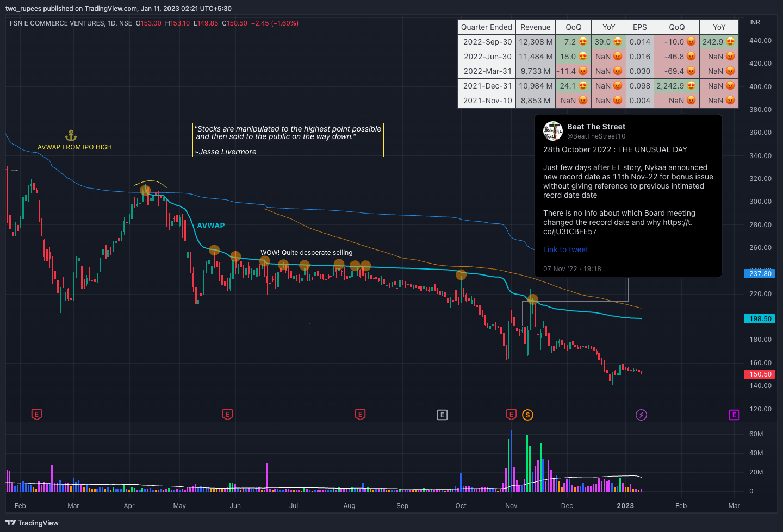Click the 2023 label on the time axis
The height and width of the screenshot is (532, 783).
[x=625, y=506]
